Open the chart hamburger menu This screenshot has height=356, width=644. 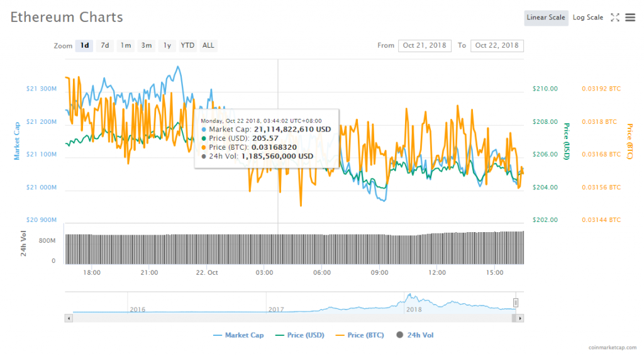(630, 18)
